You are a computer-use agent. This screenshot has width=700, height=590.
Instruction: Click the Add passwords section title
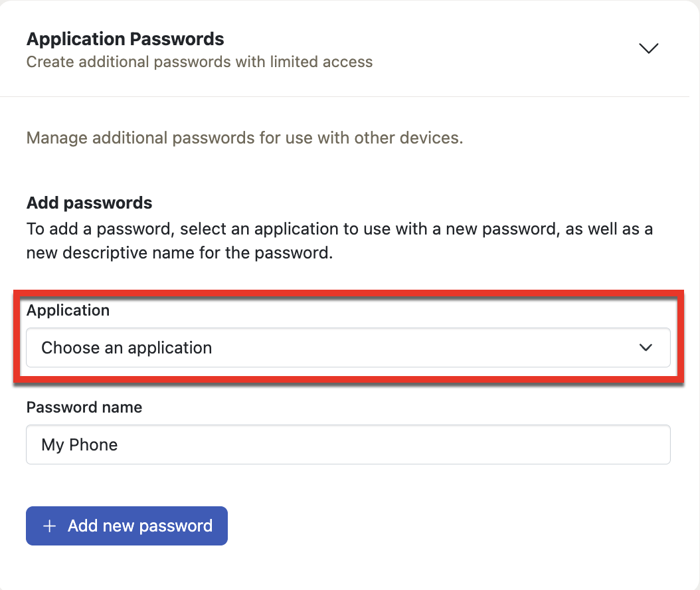pyautogui.click(x=89, y=203)
